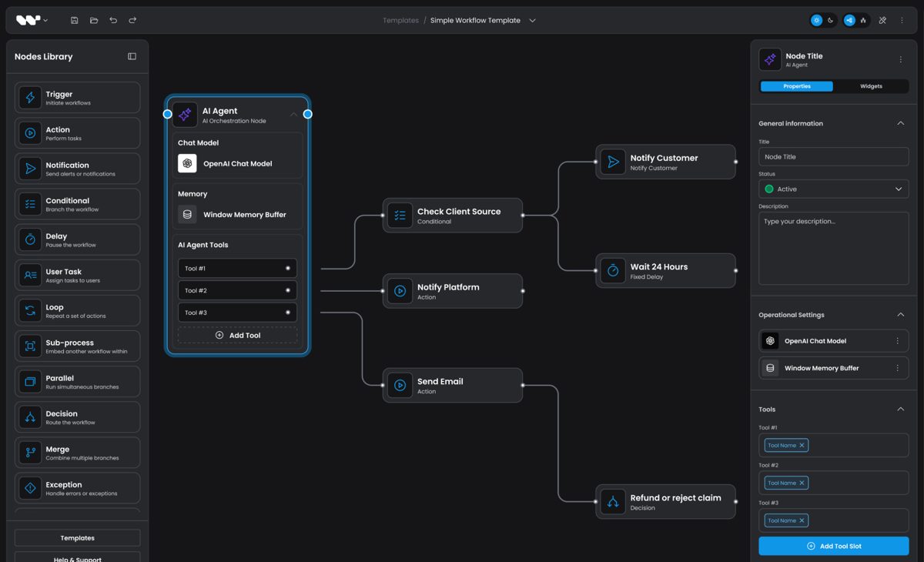Click the OpenAI Chat Model icon in AI Agent node

tap(187, 163)
